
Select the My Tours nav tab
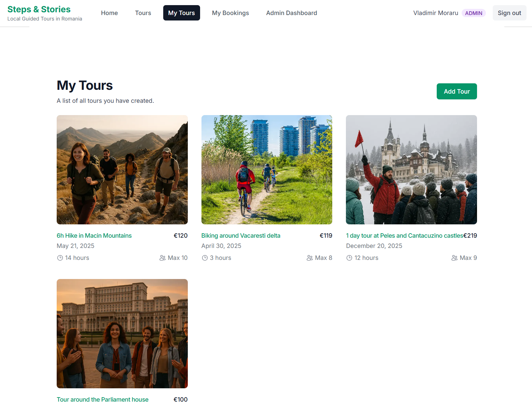(182, 13)
